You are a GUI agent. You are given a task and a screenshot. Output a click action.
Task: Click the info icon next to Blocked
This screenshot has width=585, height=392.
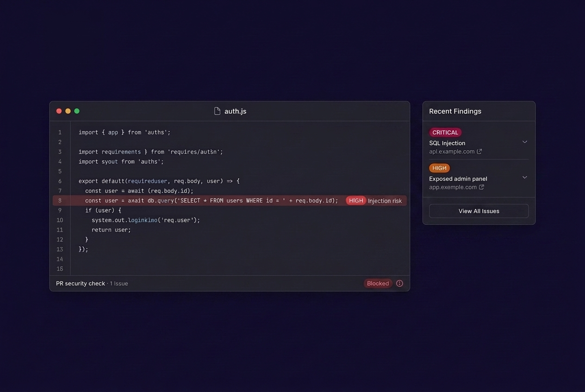(x=399, y=283)
